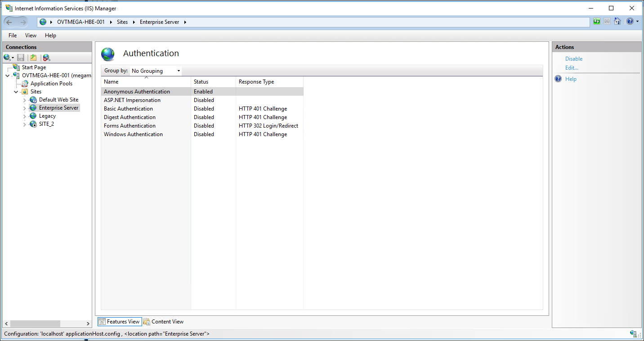Click the Back navigation arrow

coord(9,22)
